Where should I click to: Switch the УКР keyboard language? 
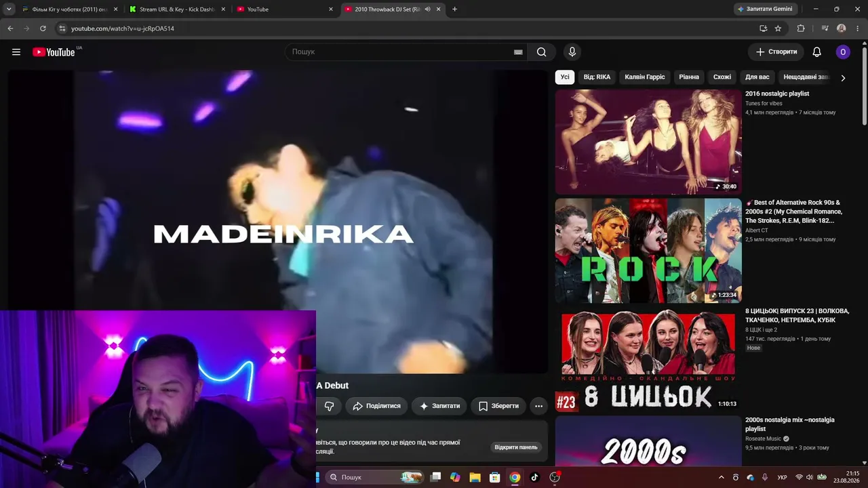782,478
